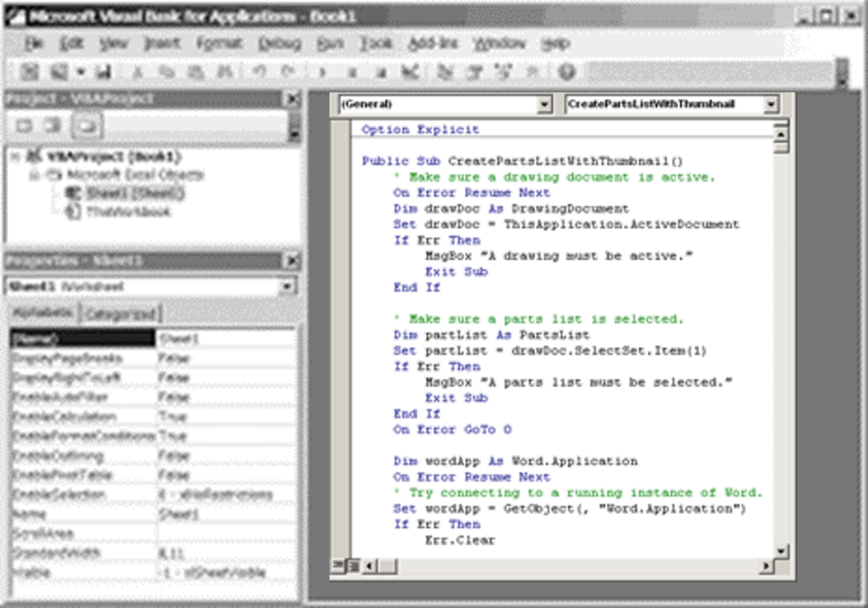
Task: Close the Project explorer pane
Action: point(293,99)
